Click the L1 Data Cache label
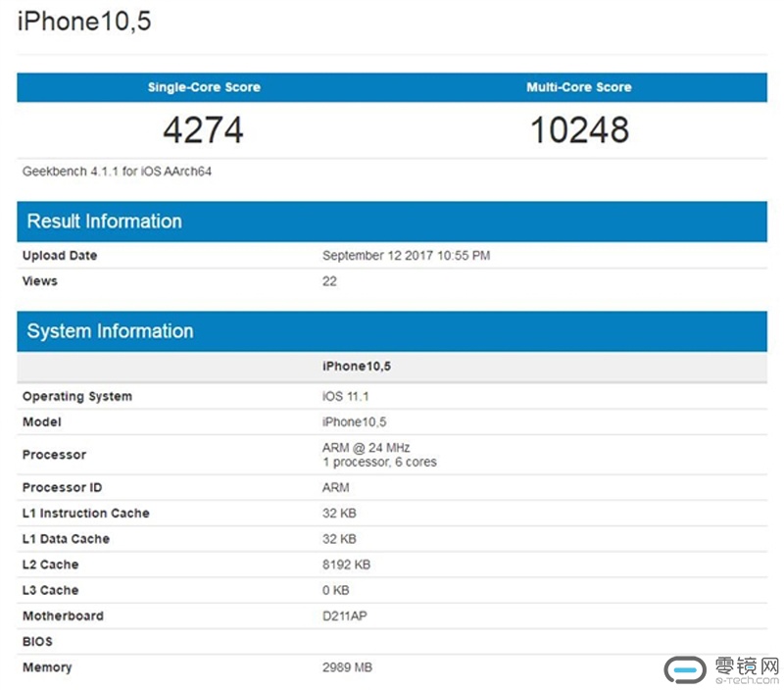 (x=66, y=539)
